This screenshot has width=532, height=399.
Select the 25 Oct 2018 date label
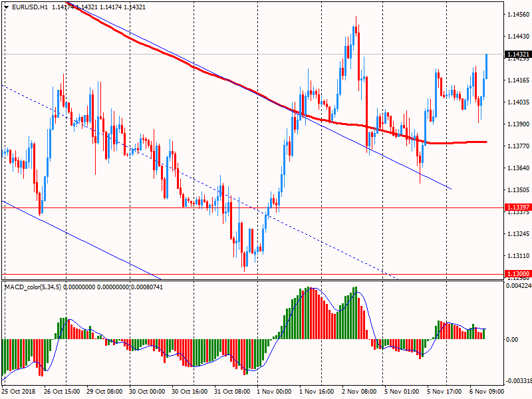pos(20,392)
